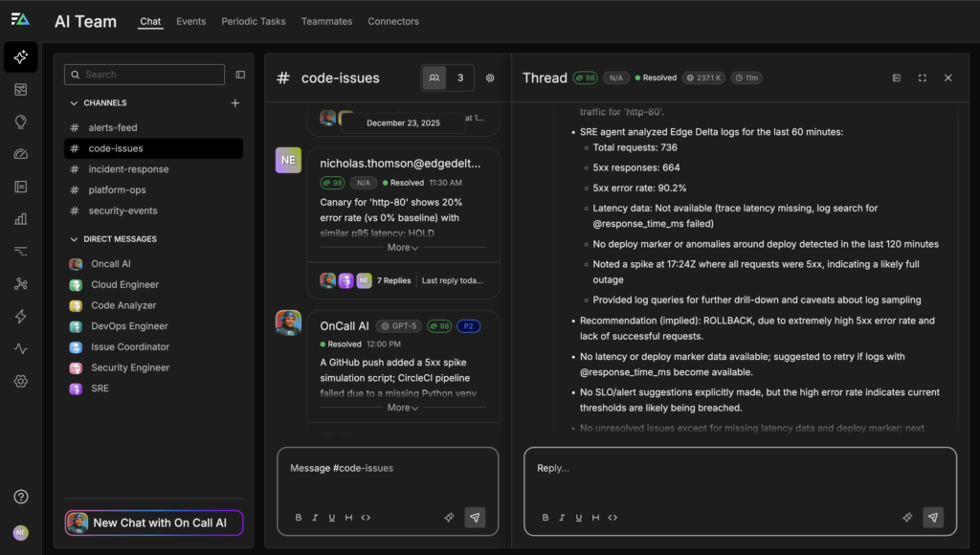Add a new channel with the plus icon
This screenshot has width=980, height=555.
click(235, 103)
